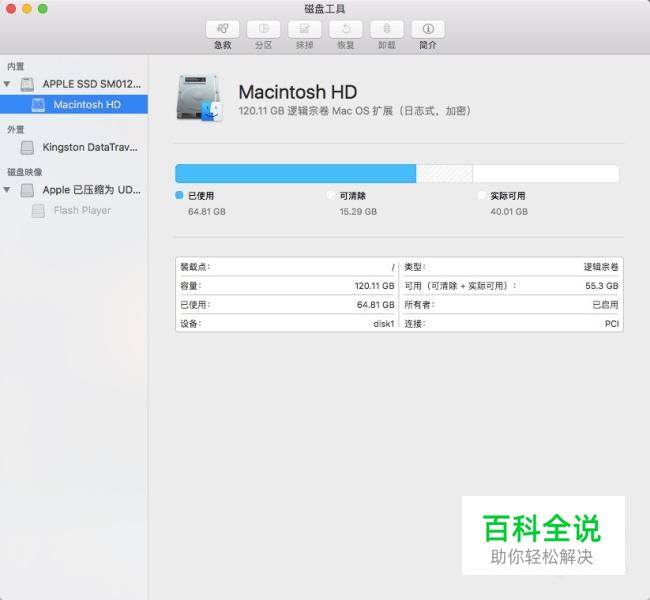Open the Info (简介) toolbar icon
Viewport: 650px width, 600px height.
click(428, 29)
